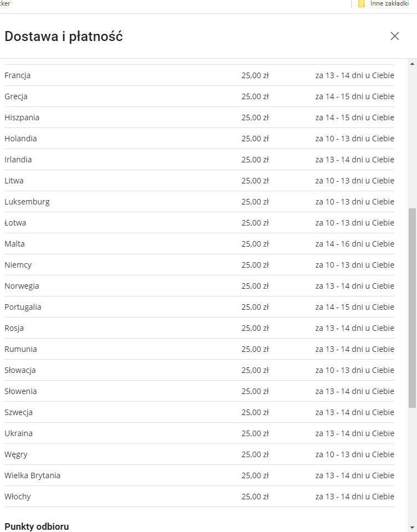Click the Wielka Brytania row label

click(33, 475)
